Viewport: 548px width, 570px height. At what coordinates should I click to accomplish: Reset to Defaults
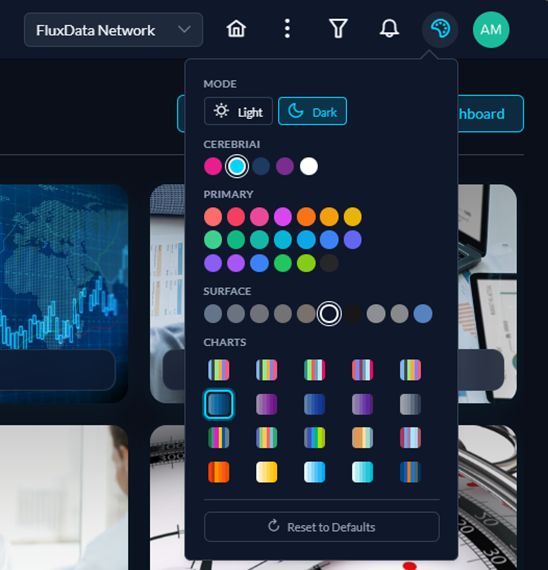coord(322,527)
